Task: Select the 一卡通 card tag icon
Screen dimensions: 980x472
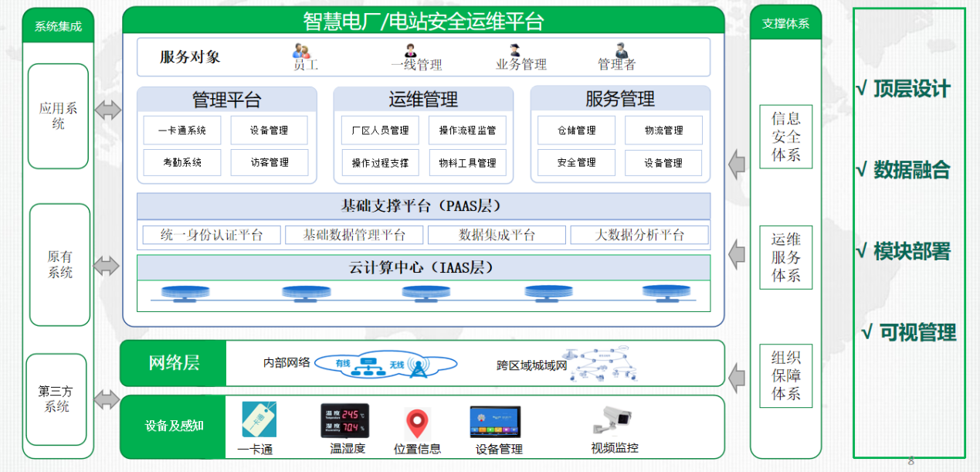Action: coord(259,419)
